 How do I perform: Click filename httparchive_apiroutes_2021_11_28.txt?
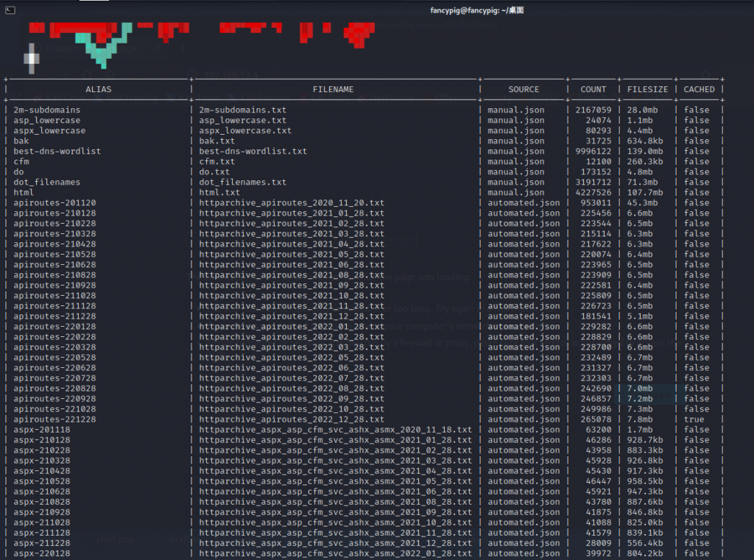[x=292, y=306]
